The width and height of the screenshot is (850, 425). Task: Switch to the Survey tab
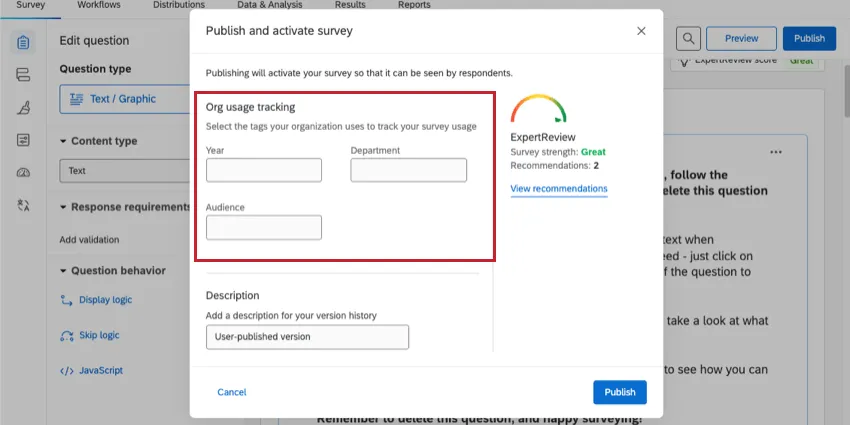point(30,5)
